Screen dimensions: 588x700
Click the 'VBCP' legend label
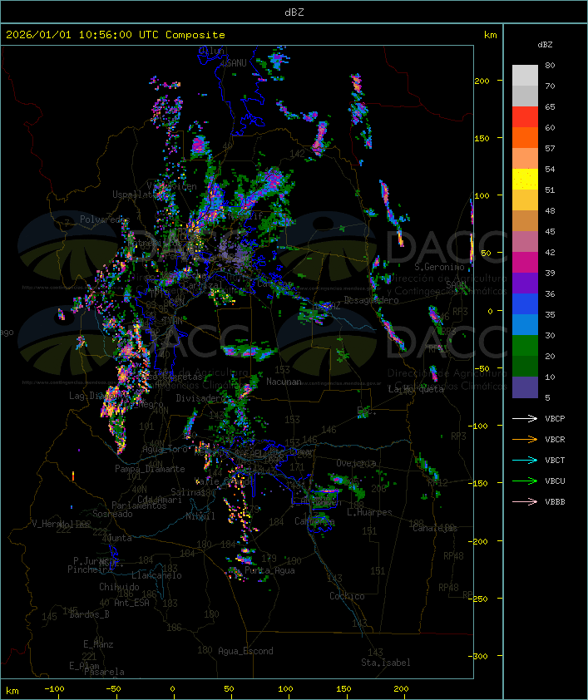tap(555, 419)
